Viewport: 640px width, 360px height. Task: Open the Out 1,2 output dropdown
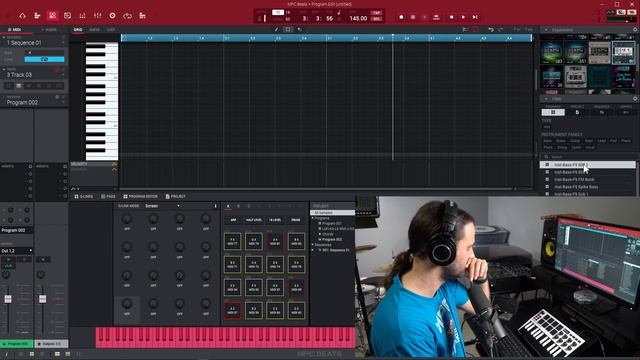tap(17, 251)
